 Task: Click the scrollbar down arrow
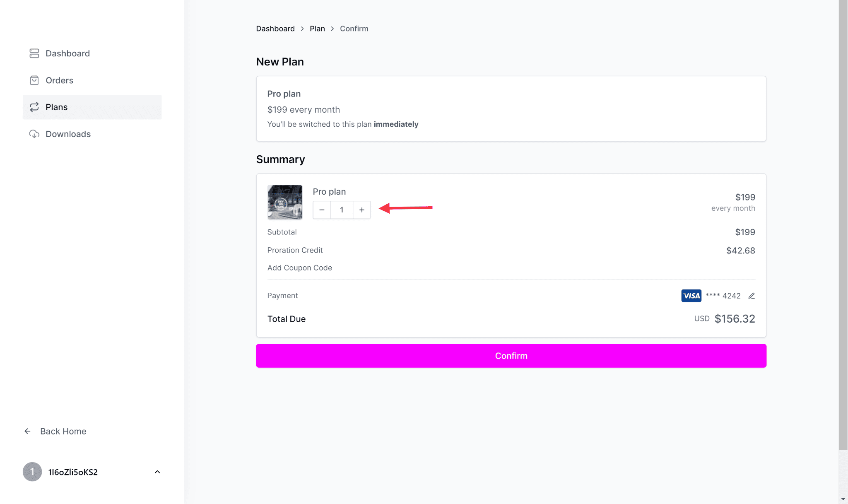pyautogui.click(x=843, y=499)
